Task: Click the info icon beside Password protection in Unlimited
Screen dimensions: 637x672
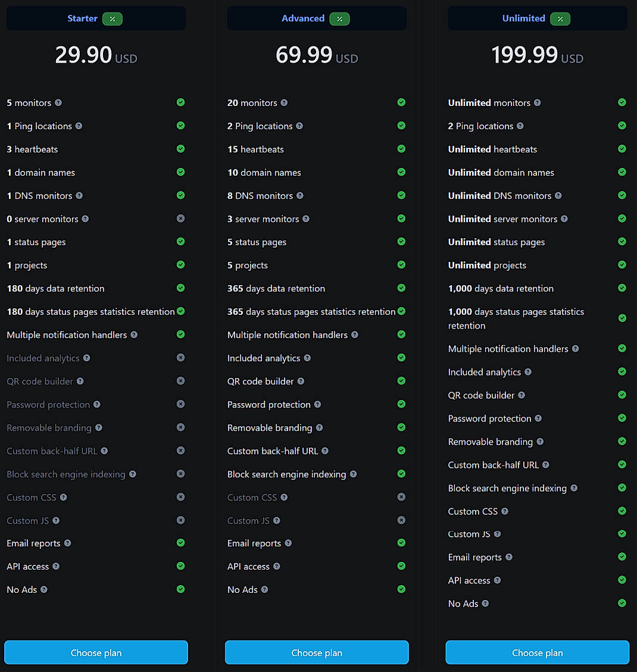Action: coord(538,418)
